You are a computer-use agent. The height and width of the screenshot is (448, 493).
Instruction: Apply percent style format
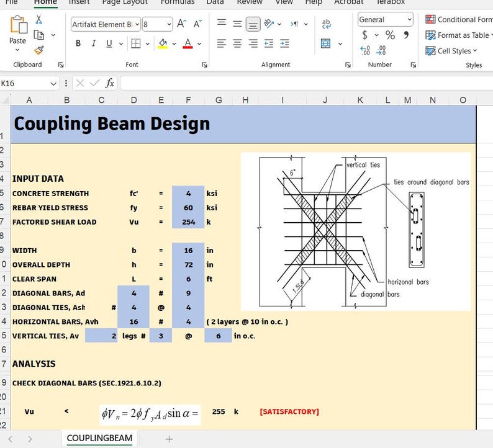pos(390,35)
